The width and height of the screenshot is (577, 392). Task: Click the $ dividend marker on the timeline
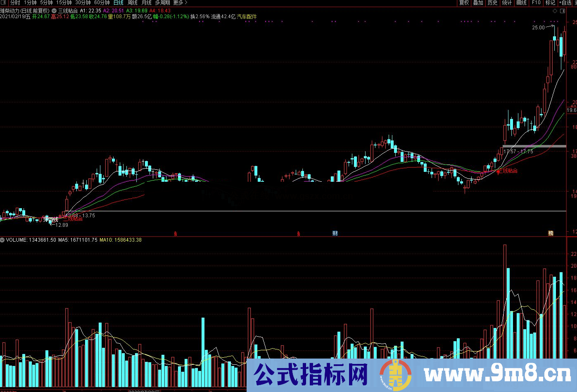pos(175,233)
